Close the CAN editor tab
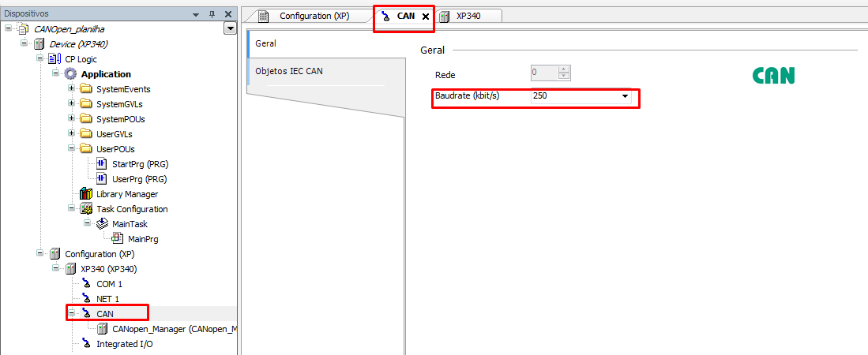The width and height of the screenshot is (868, 355). (x=426, y=17)
